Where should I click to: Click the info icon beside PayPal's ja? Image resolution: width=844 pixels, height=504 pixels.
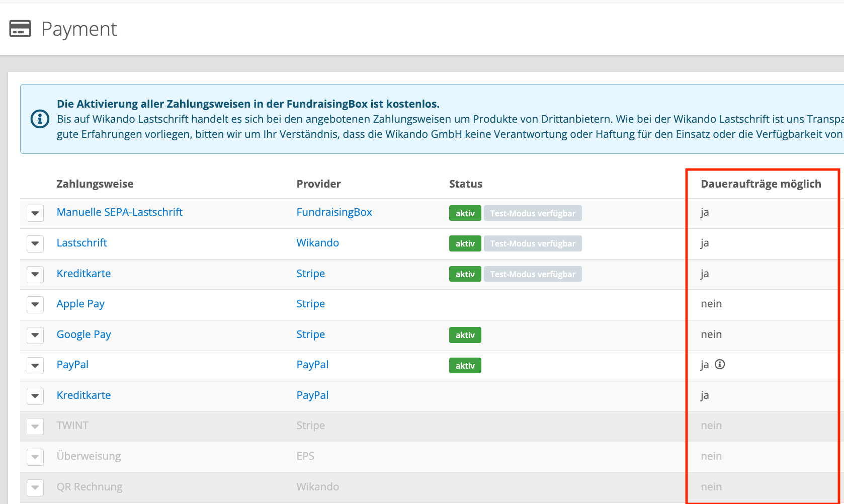[x=720, y=364]
